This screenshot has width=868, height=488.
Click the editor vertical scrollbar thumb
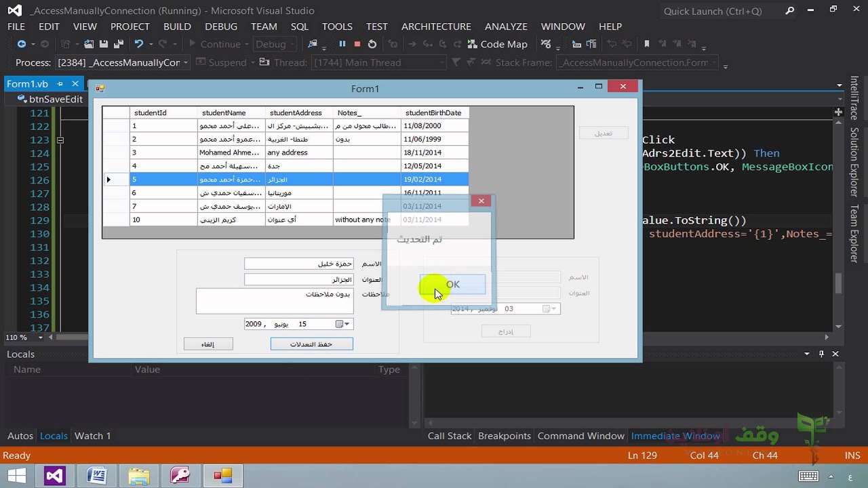tap(840, 283)
